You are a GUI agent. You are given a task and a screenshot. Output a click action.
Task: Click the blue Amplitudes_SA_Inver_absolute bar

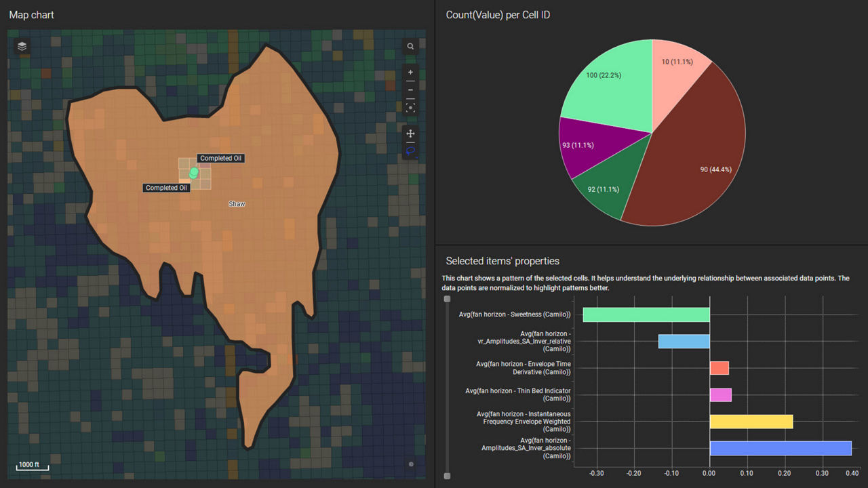click(780, 448)
